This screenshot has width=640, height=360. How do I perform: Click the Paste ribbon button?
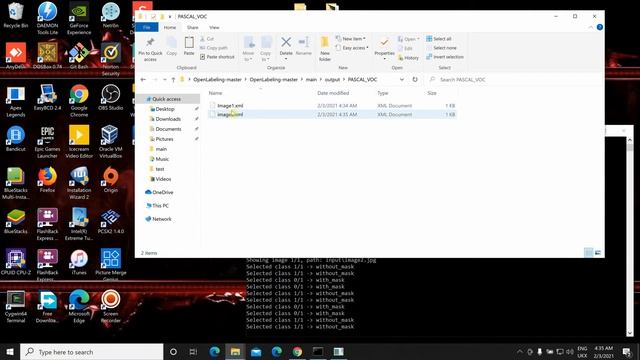point(189,46)
